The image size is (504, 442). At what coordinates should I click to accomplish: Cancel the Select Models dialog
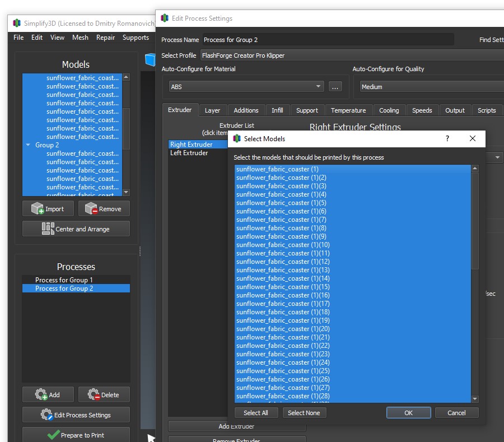456,413
